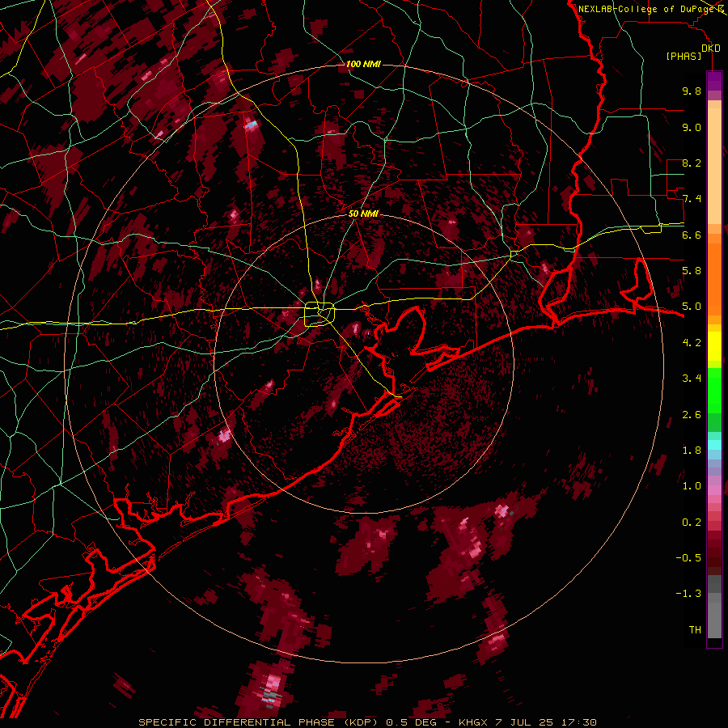728x728 pixels.
Task: Select the 1.0 scale value
Action: tap(692, 486)
